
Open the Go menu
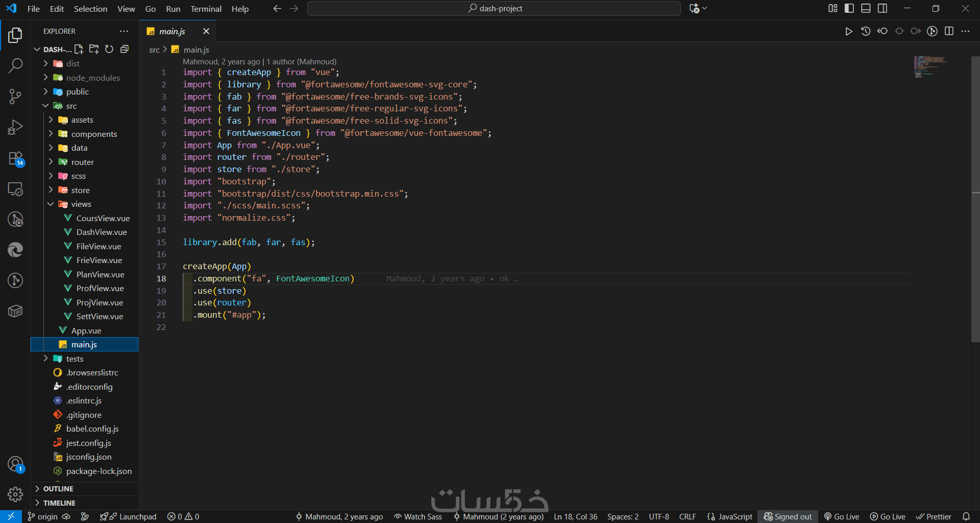[150, 9]
